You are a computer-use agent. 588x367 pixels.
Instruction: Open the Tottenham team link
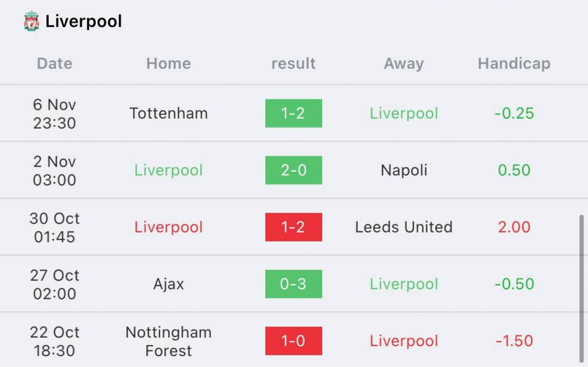[x=169, y=113]
